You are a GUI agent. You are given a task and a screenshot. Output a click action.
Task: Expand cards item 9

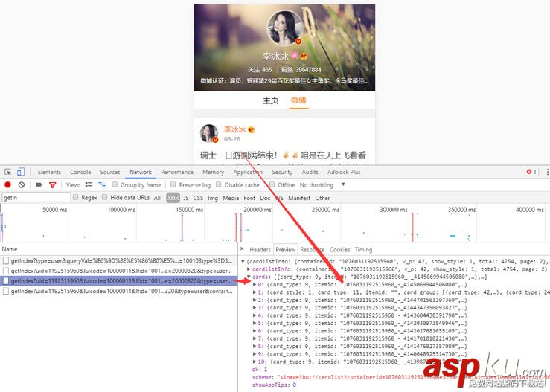pyautogui.click(x=255, y=354)
